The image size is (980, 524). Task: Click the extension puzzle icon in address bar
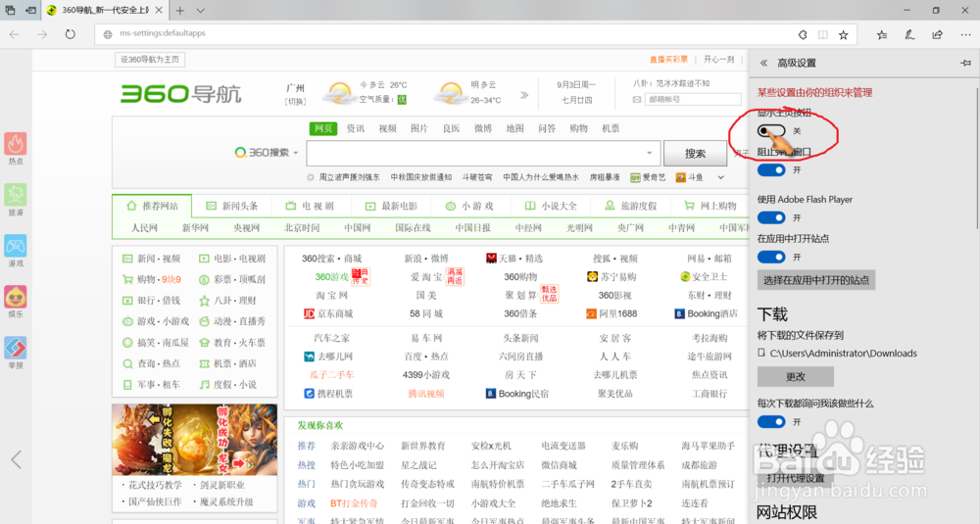[803, 35]
